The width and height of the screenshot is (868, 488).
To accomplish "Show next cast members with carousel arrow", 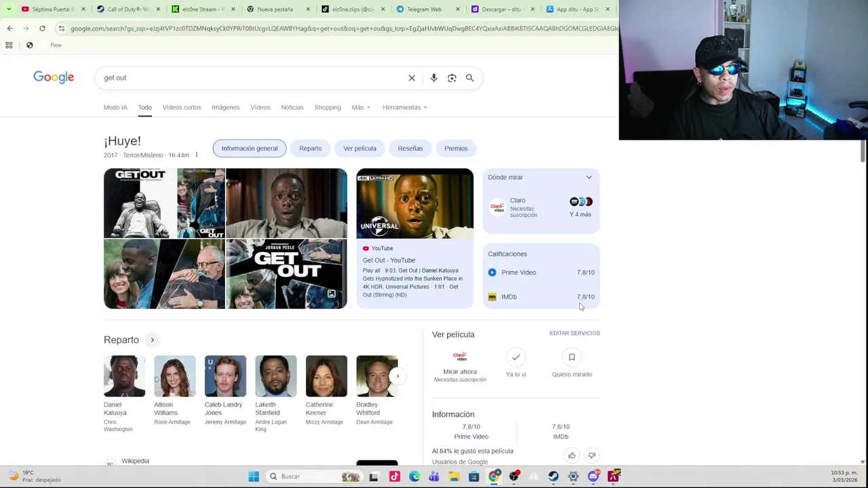I will pos(398,376).
